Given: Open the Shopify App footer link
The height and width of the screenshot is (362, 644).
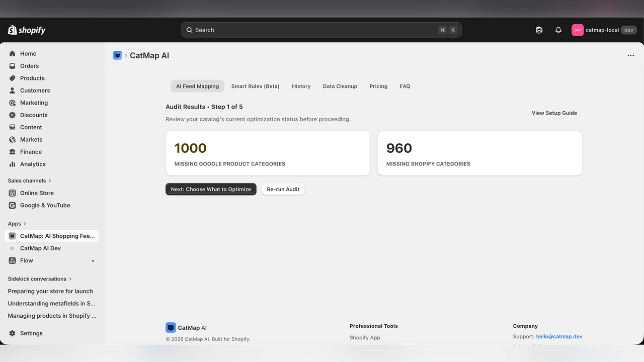Looking at the screenshot, I should click(365, 338).
